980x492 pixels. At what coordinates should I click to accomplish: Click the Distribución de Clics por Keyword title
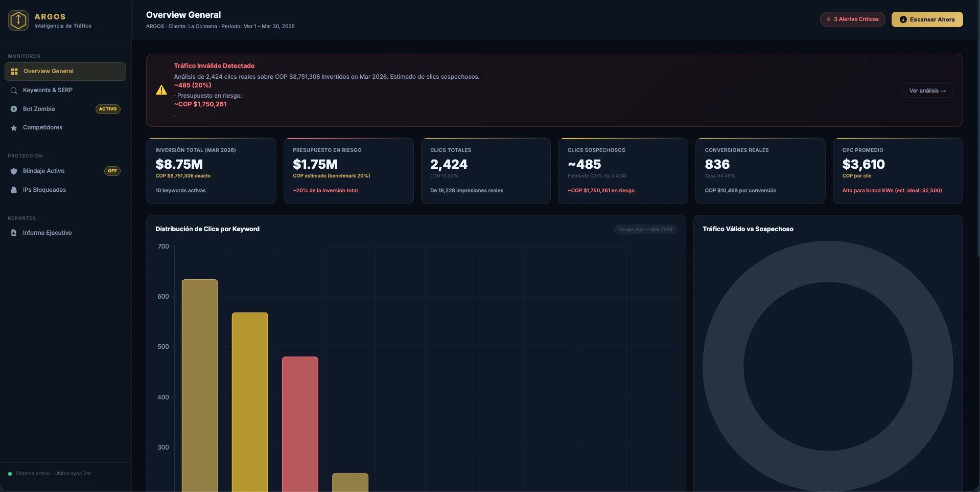207,229
